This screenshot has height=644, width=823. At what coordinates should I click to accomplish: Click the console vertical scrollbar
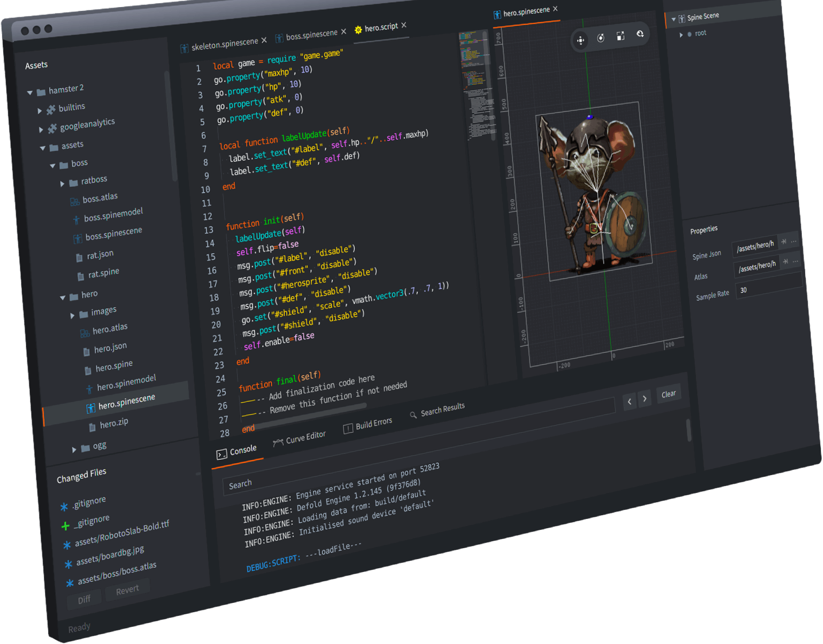[689, 430]
